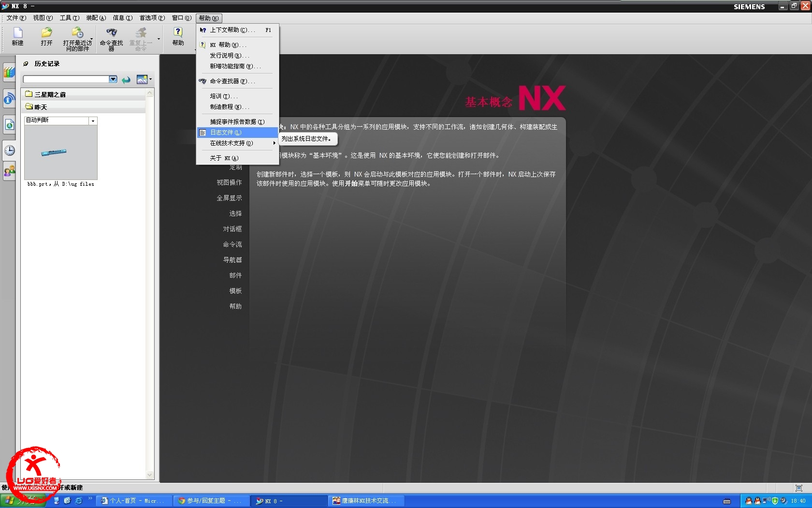
Task: Click the 重复上一命令 toolbar icon
Action: coord(141,39)
